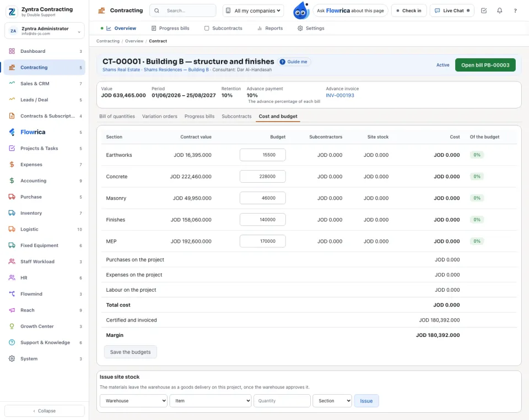
Task: Open the Flowmind icon in sidebar
Action: 12,294
